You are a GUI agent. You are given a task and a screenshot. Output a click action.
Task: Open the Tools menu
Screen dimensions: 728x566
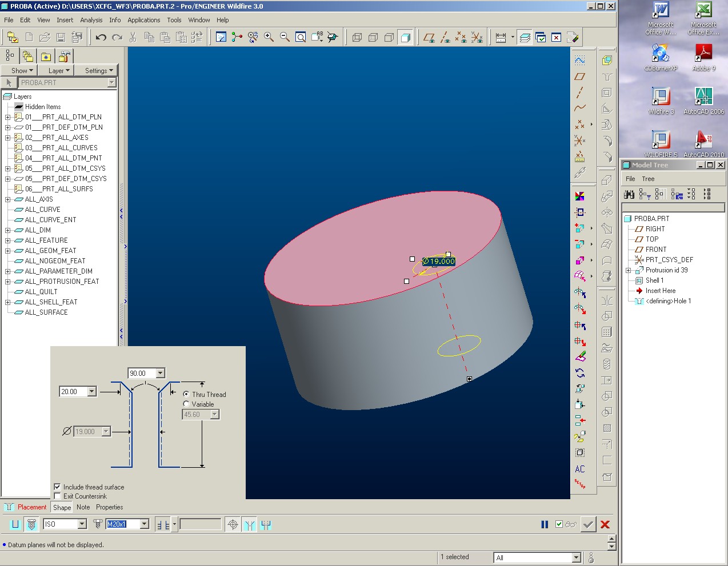[x=174, y=20]
